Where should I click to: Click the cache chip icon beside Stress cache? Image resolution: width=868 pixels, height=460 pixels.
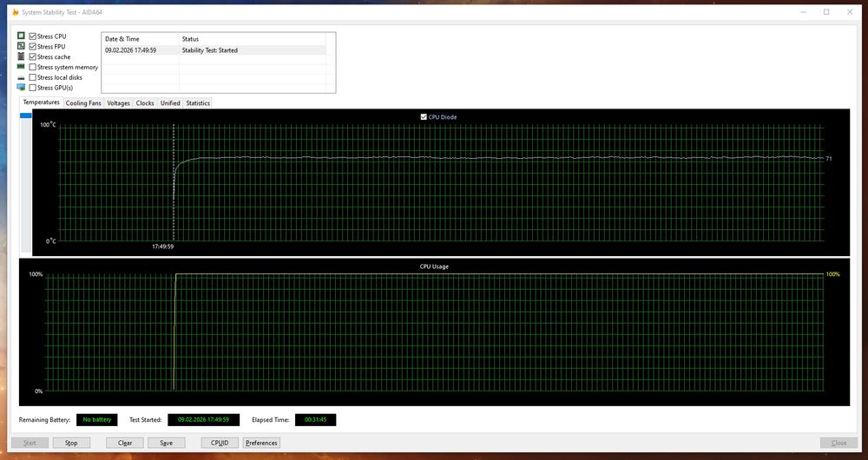point(21,56)
